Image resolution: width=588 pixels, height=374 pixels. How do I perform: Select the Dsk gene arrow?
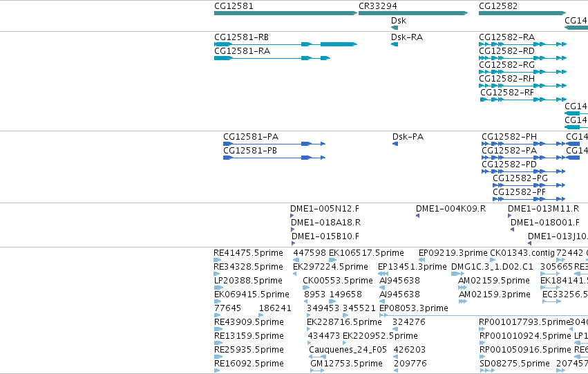(x=394, y=28)
